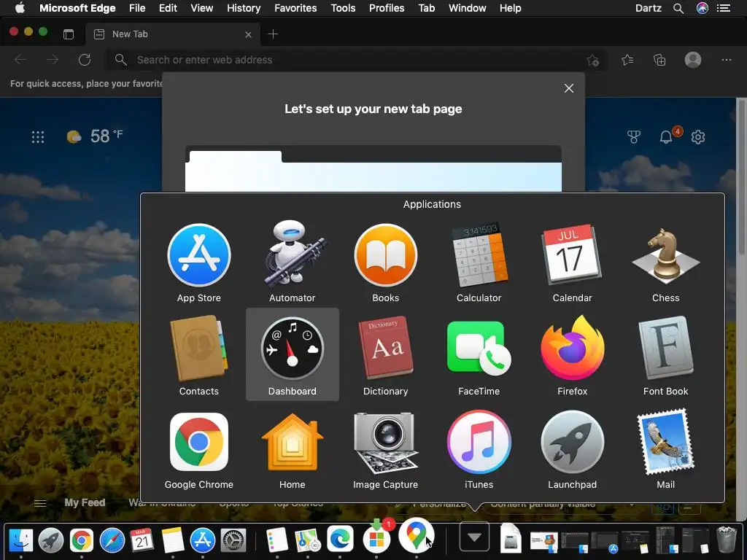Click Finder icon in the Dock
The height and width of the screenshot is (560, 747).
pyautogui.click(x=21, y=540)
